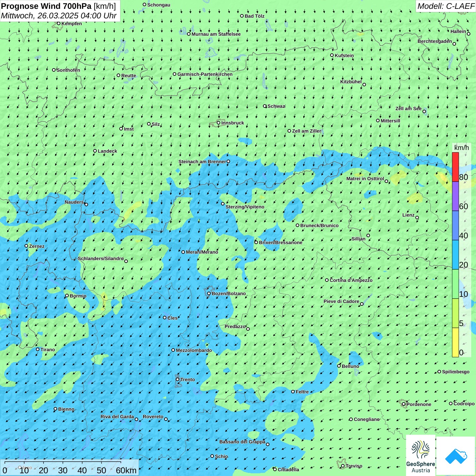Click the Imst label
This screenshot has height=476, width=476.
tap(129, 129)
